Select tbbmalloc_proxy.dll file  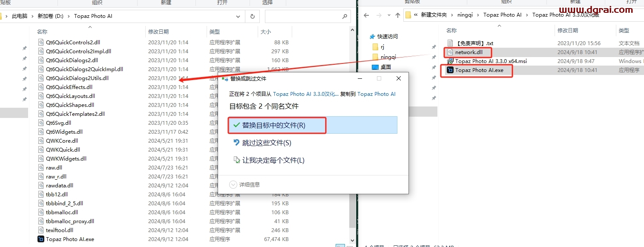point(70,221)
